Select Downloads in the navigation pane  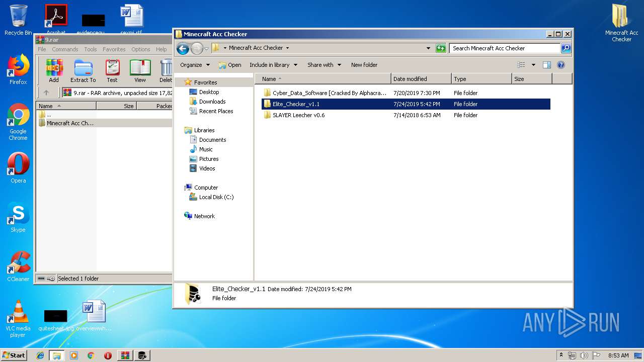click(x=207, y=102)
